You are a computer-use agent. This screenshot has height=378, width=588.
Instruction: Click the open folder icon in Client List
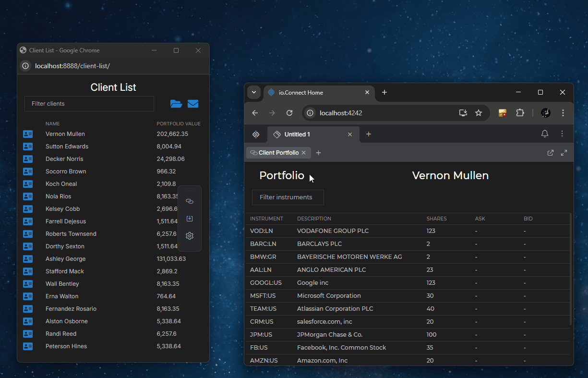[x=176, y=104]
